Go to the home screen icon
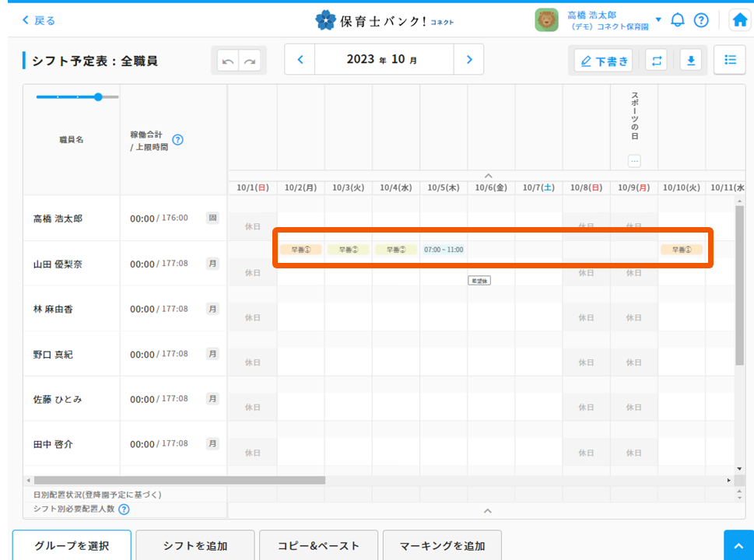 739,21
